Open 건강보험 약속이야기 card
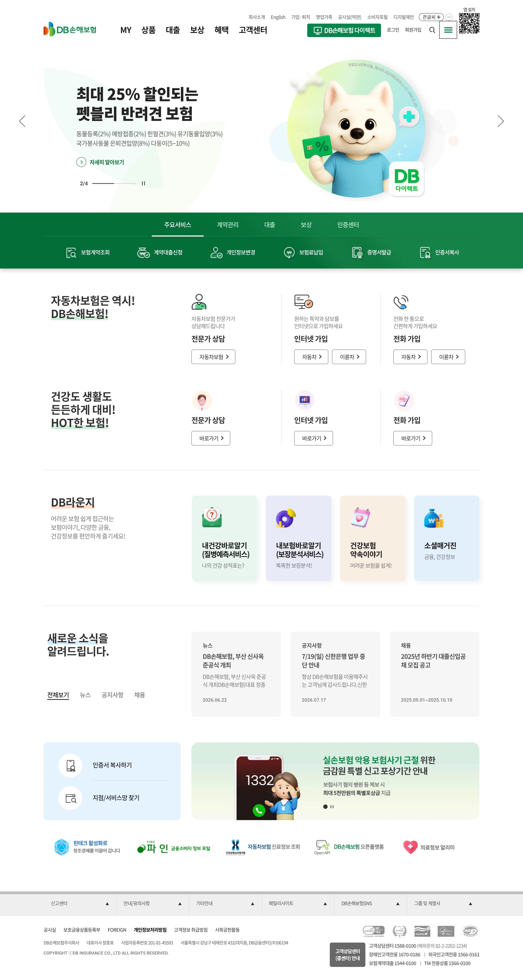 click(x=373, y=538)
